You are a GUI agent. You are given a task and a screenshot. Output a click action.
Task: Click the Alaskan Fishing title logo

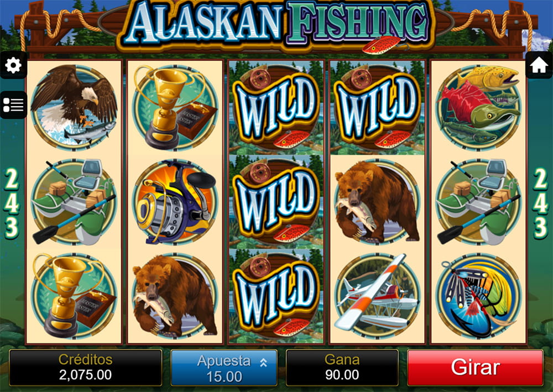(x=276, y=25)
